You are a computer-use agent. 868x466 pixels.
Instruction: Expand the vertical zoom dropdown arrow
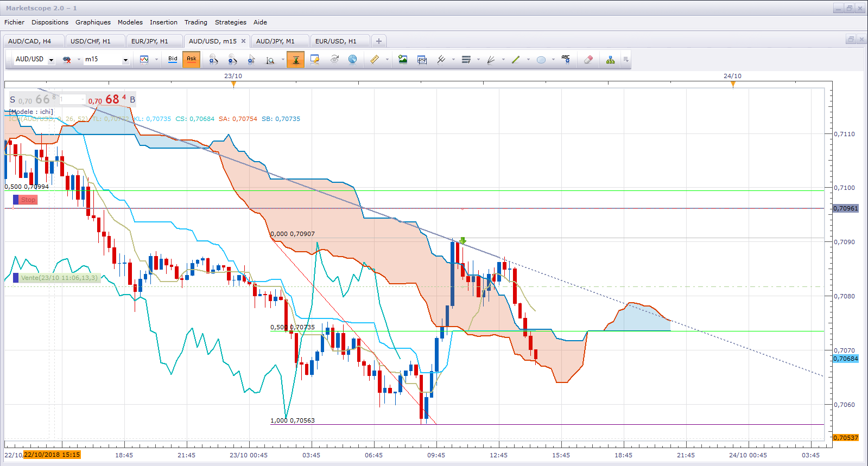pyautogui.click(x=283, y=60)
